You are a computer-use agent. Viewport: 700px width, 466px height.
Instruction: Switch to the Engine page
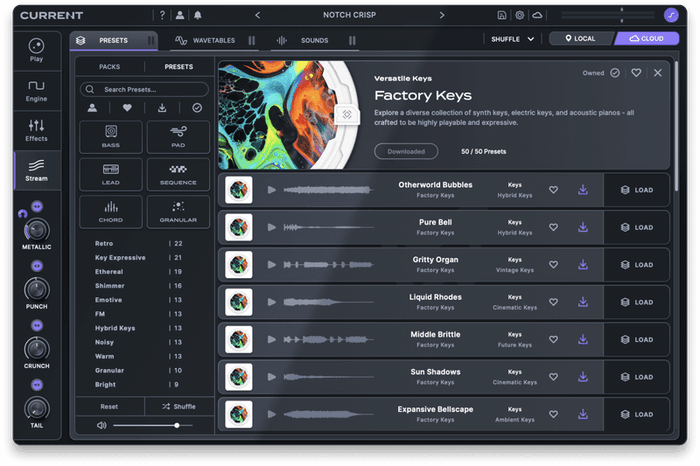point(36,91)
